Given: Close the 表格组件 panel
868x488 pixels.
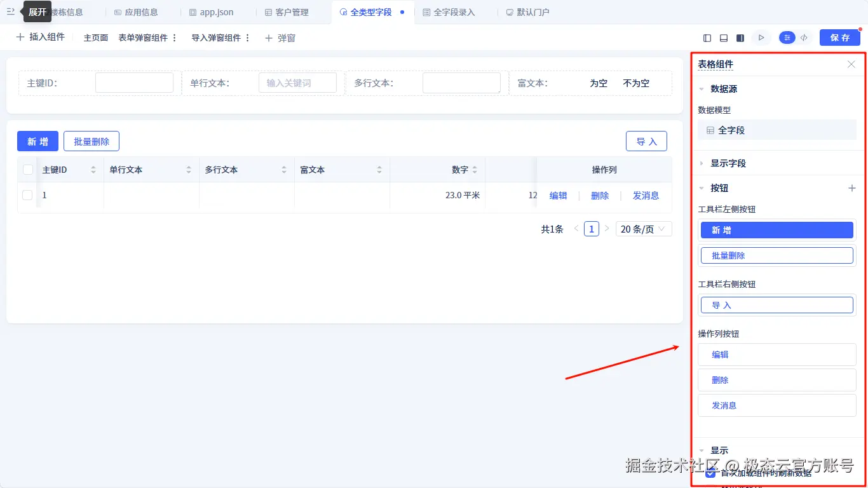Looking at the screenshot, I should click(x=851, y=64).
